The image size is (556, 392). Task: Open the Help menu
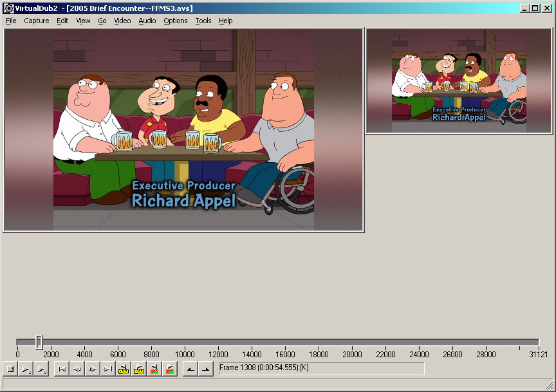point(225,21)
